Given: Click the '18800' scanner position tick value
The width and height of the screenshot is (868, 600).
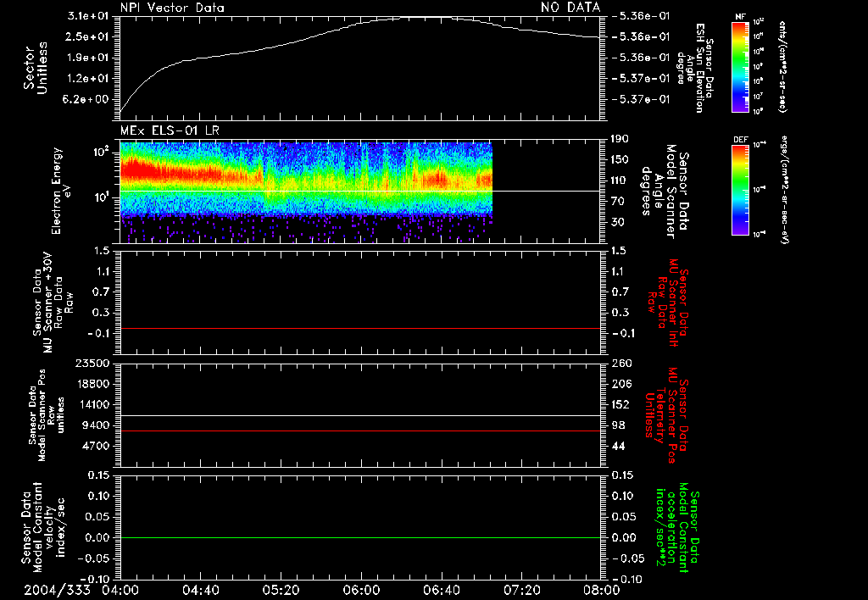Looking at the screenshot, I should point(92,384).
